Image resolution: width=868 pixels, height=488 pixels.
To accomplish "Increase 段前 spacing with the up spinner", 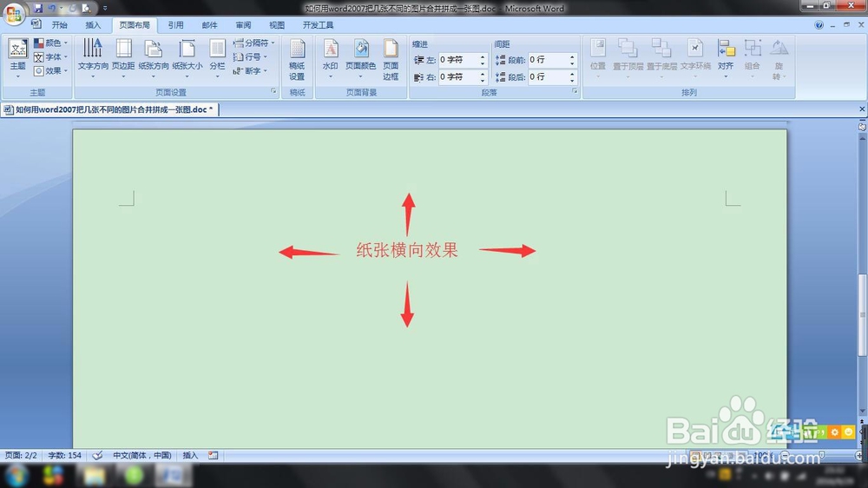I will point(572,56).
